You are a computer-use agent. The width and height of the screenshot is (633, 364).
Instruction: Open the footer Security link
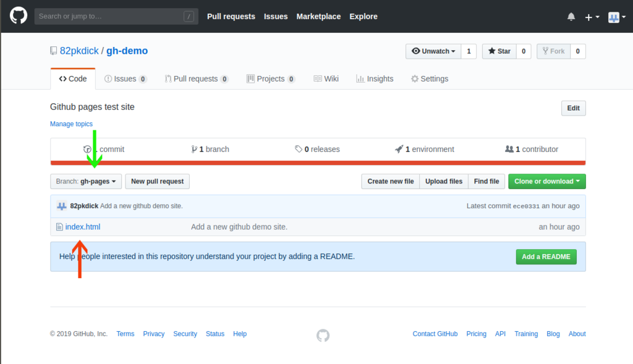click(185, 334)
